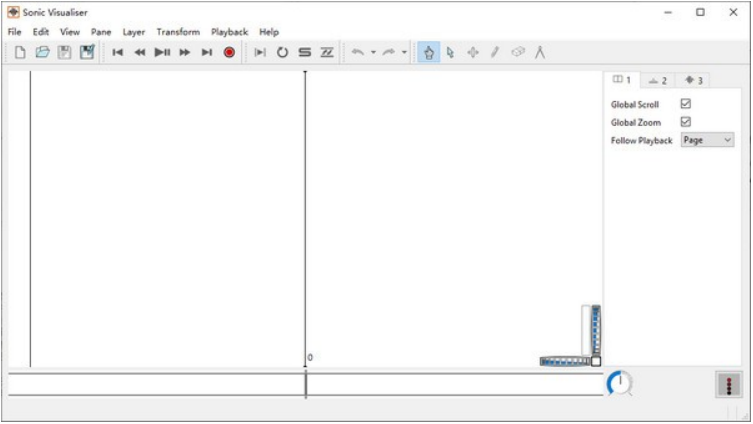Select the Measure caliper tool
Image resolution: width=753 pixels, height=424 pixels.
click(x=540, y=52)
